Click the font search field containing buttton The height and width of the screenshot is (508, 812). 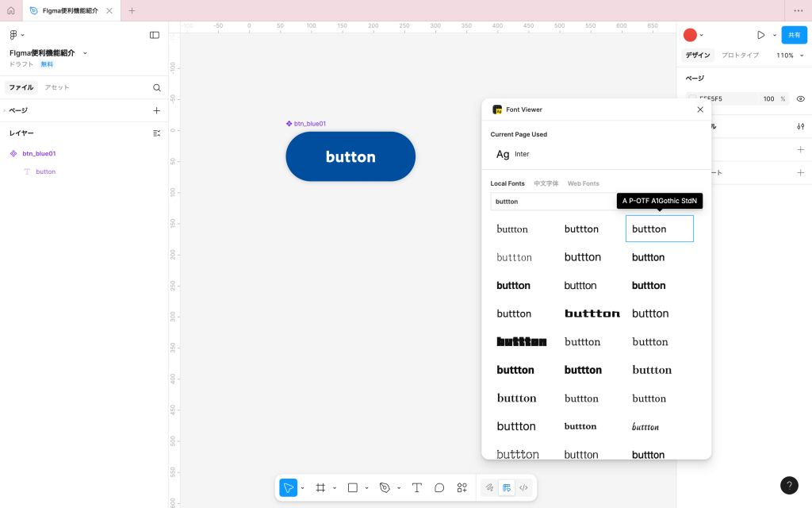click(552, 202)
